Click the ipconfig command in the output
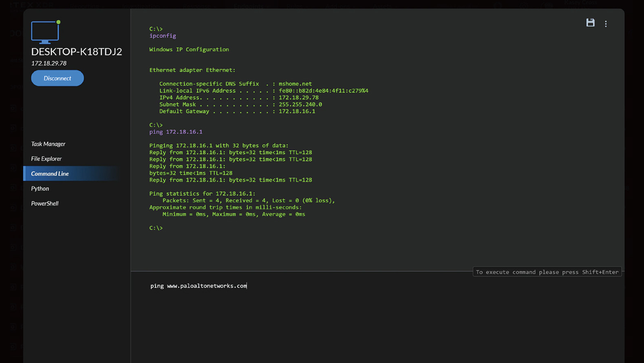The height and width of the screenshot is (363, 644). point(163,36)
